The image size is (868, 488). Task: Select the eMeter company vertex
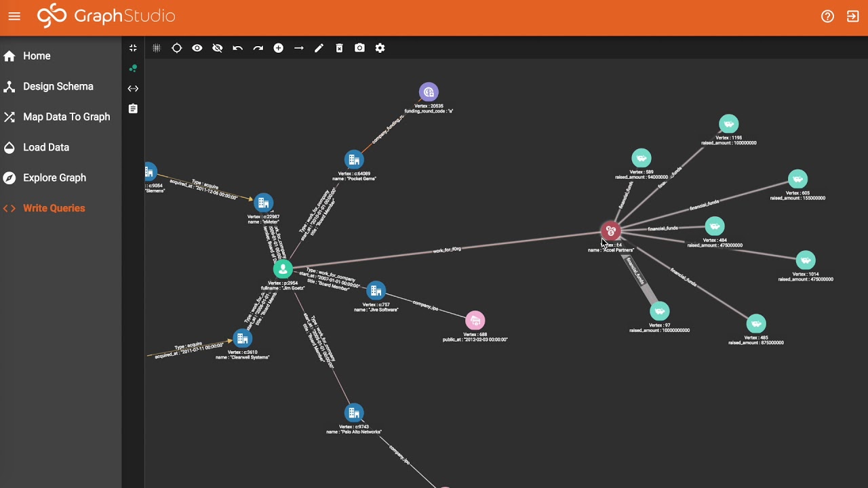(264, 203)
